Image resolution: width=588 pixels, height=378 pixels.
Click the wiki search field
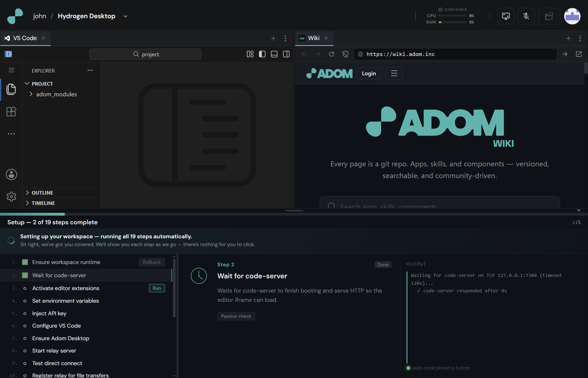(x=440, y=203)
